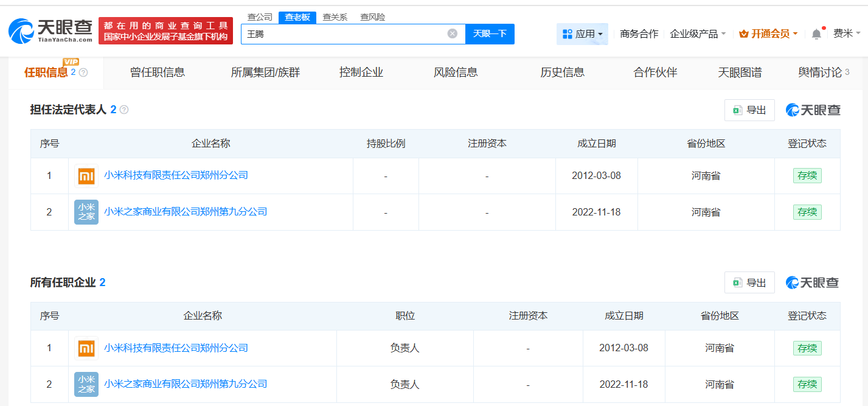Screen dimensions: 868x406
Task: Select the 查关系 search tab
Action: (336, 16)
